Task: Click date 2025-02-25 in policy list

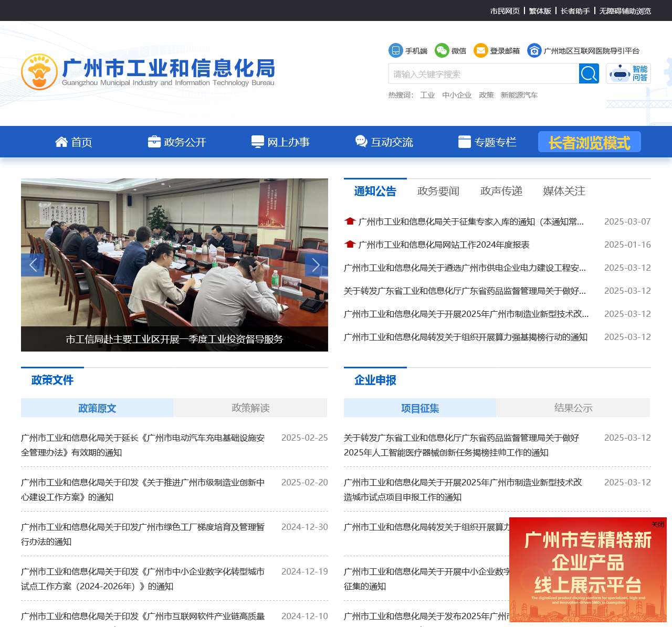Action: tap(304, 438)
